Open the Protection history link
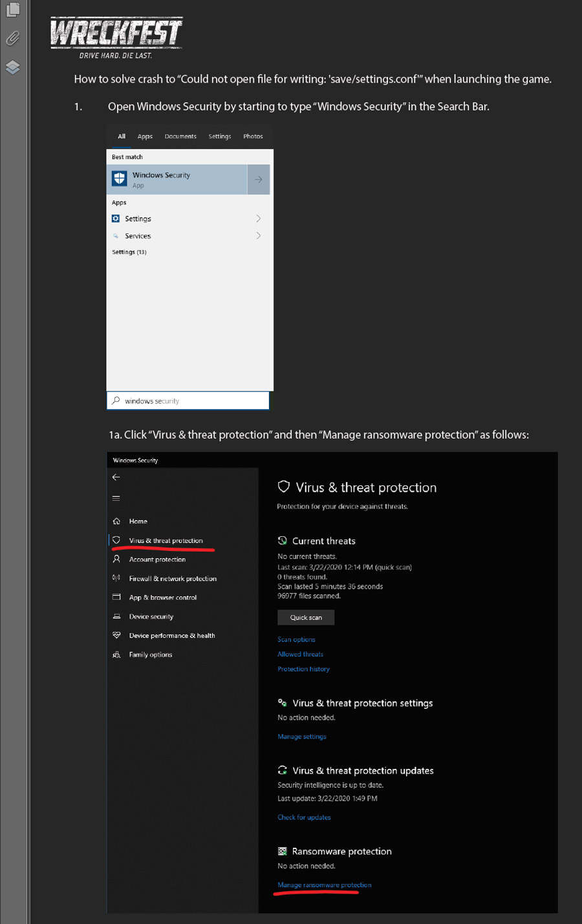 point(303,669)
